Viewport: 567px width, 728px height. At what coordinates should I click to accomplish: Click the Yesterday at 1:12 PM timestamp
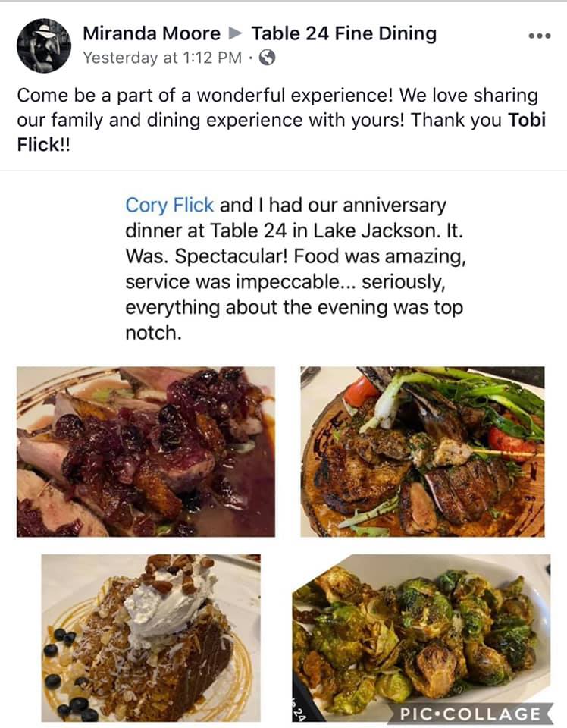(x=161, y=58)
